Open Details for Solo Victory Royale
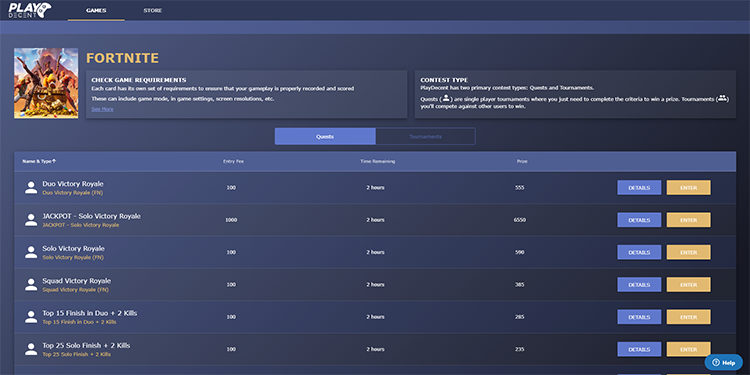Viewport: 750px width, 375px height. click(639, 252)
